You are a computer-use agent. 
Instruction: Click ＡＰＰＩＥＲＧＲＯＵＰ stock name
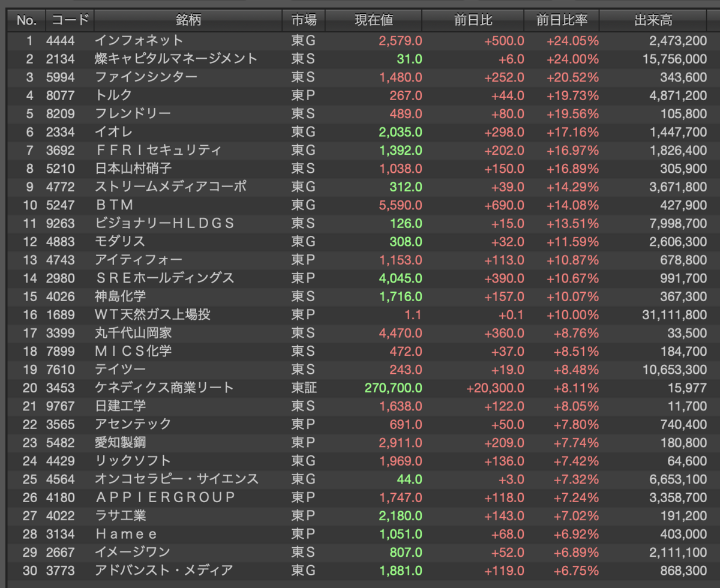165,497
